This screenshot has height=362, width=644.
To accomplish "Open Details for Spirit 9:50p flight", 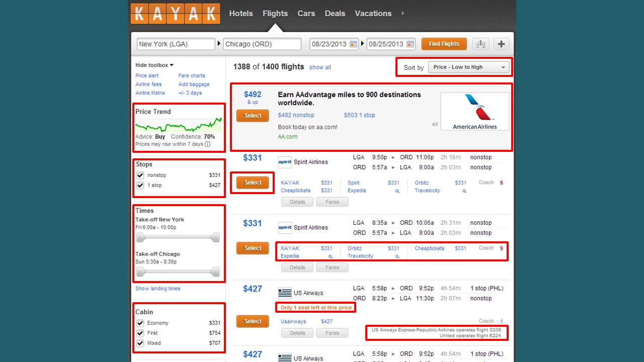I will (297, 202).
